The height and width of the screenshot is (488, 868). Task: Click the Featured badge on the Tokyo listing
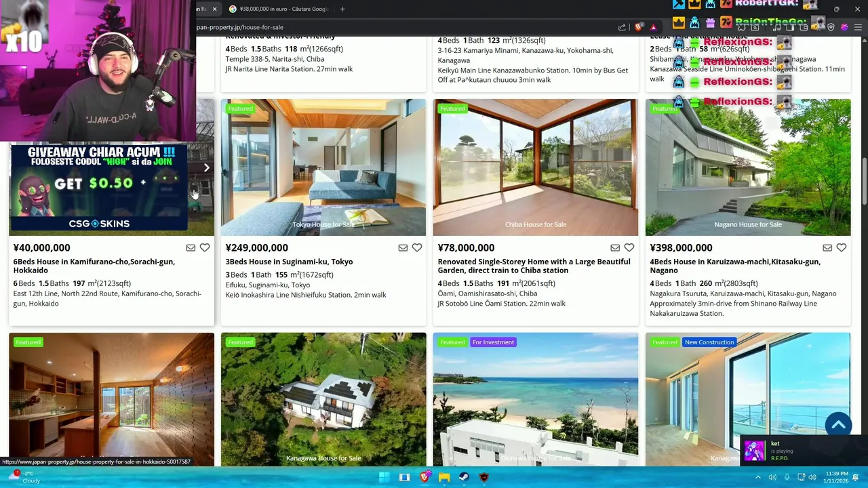tap(240, 108)
